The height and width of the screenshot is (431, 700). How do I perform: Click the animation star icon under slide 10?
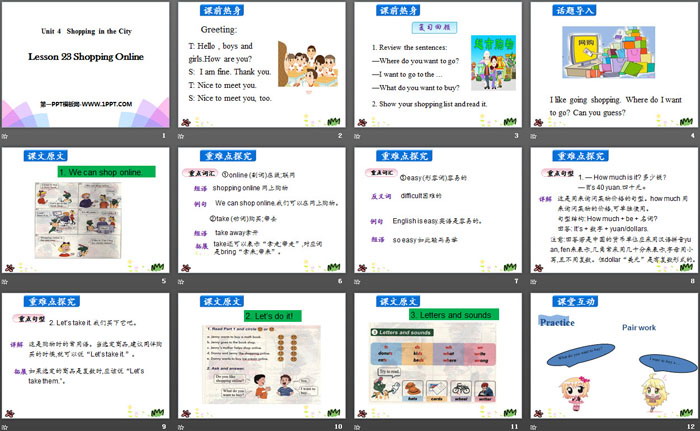[181, 427]
